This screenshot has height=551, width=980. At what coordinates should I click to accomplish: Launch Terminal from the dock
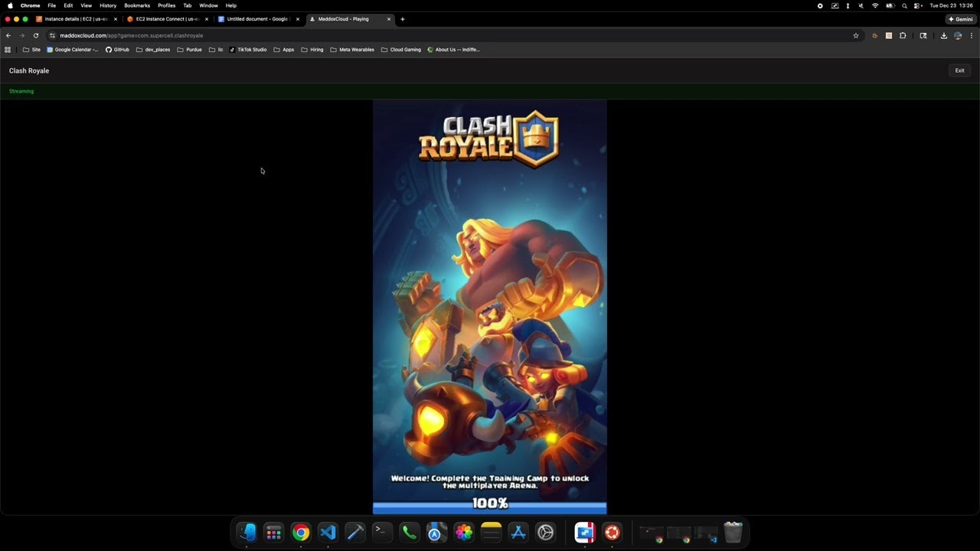point(381,532)
